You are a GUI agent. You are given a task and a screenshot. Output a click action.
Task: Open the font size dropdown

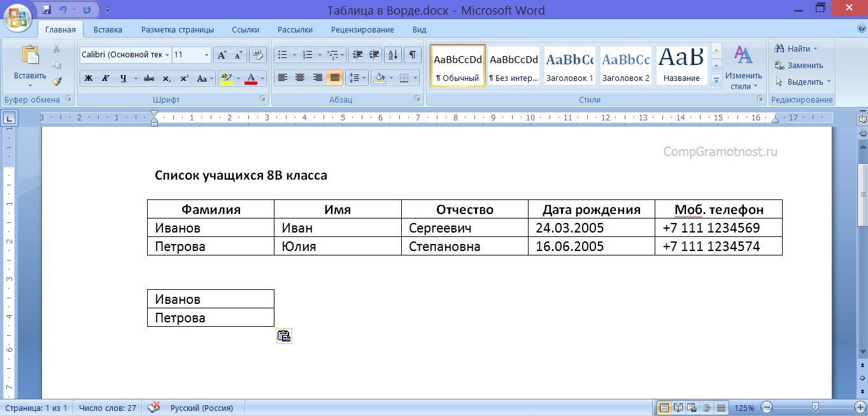coord(206,55)
